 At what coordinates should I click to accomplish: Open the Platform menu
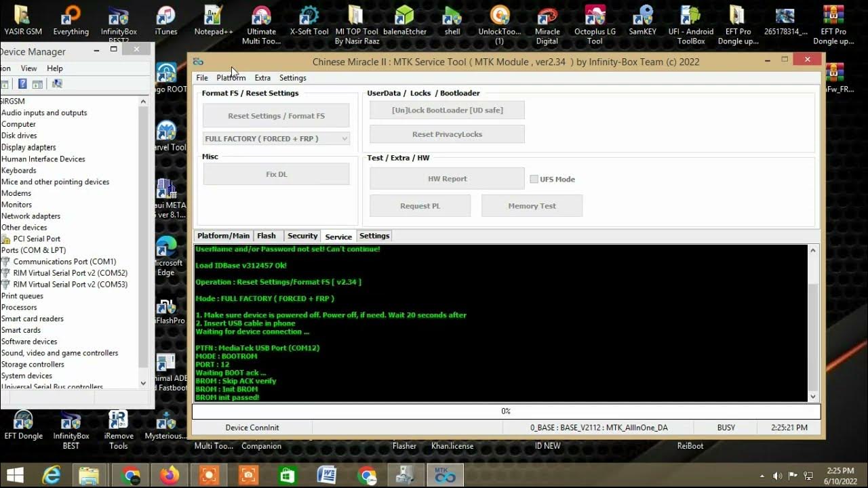[x=231, y=78]
